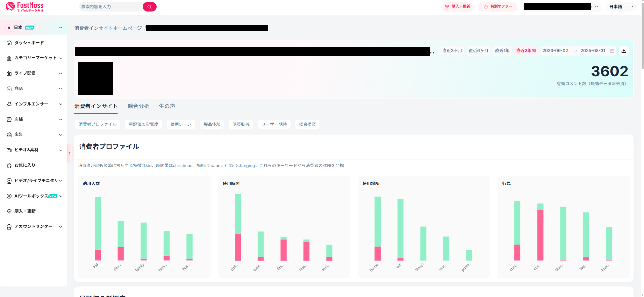The image size is (644, 297).
Task: Click end date 2025-08-31 field
Action: click(593, 51)
